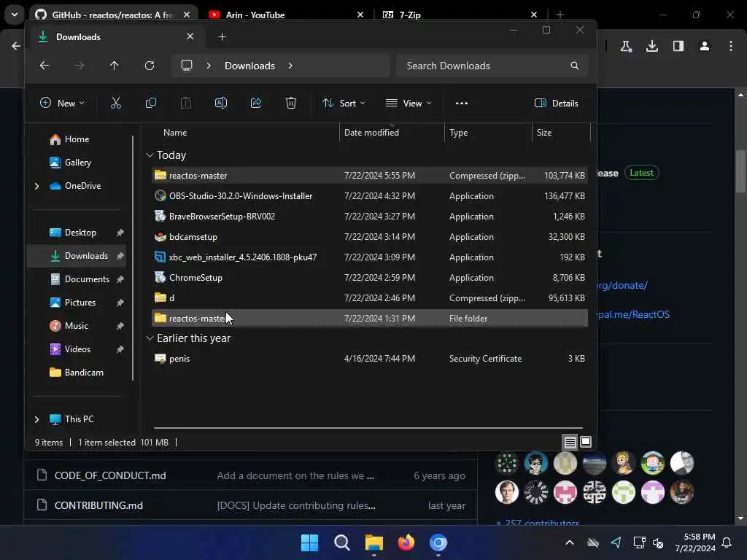Viewport: 747px width, 560px height.
Task: Open Chrome side panel icon
Action: 678,46
